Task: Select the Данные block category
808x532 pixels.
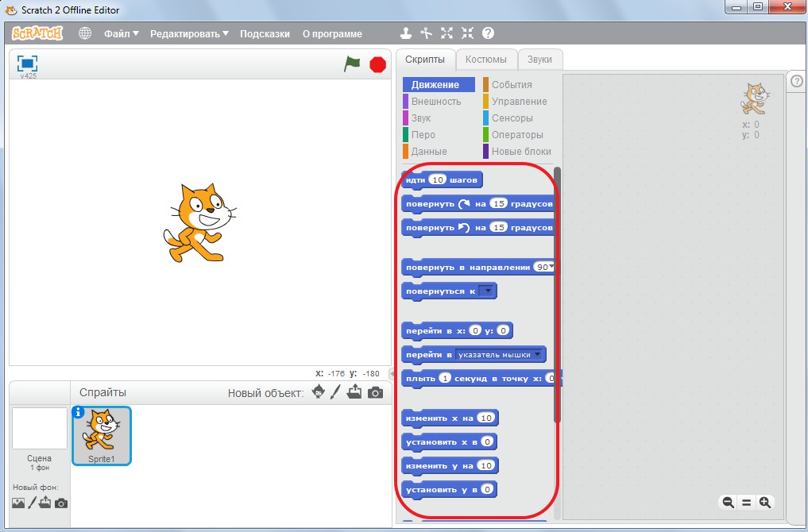Action: point(425,152)
